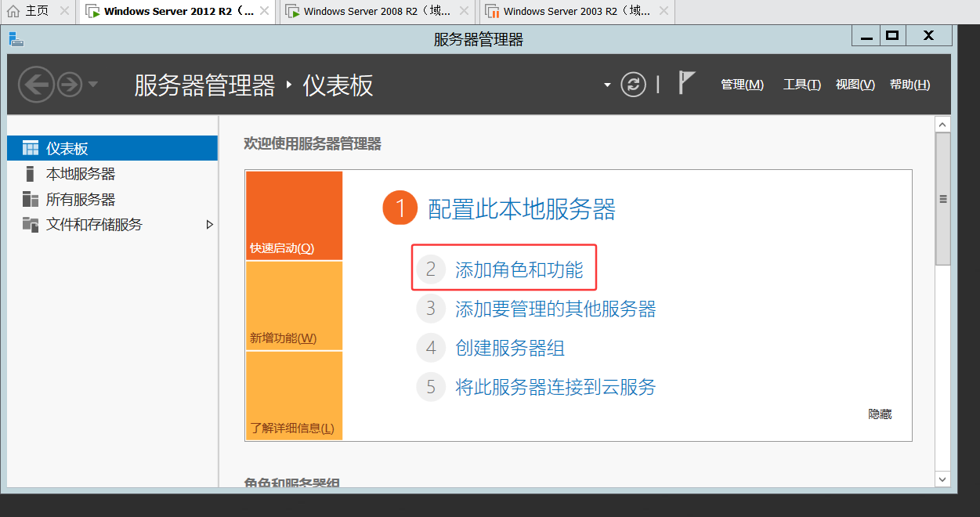
Task: Click 创建服务器组 link
Action: (510, 348)
